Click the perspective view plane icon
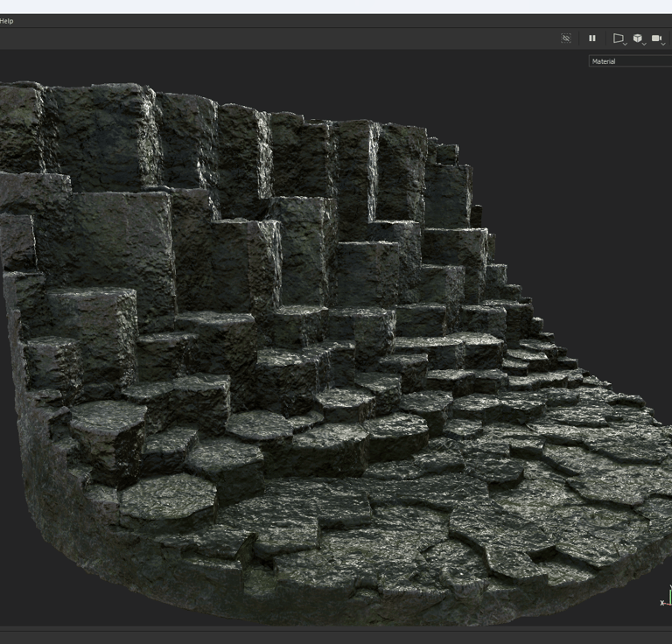The height and width of the screenshot is (644, 672). click(x=618, y=38)
